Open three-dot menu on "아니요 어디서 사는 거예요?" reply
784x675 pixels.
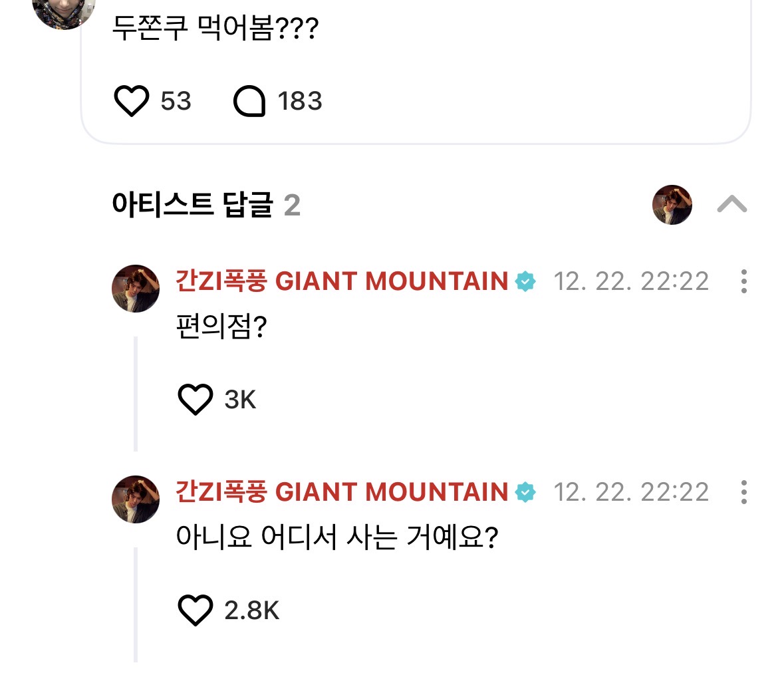(x=743, y=492)
